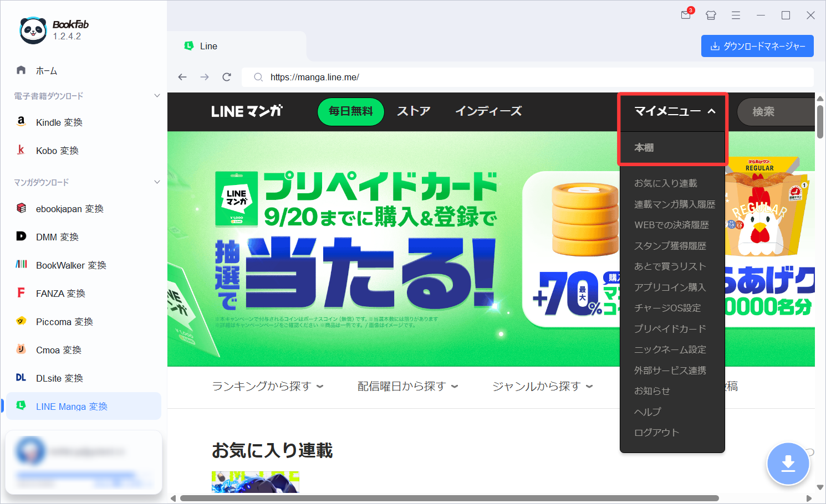This screenshot has width=826, height=504.
Task: Open ニックネーム設定 menu entry
Action: [670, 349]
